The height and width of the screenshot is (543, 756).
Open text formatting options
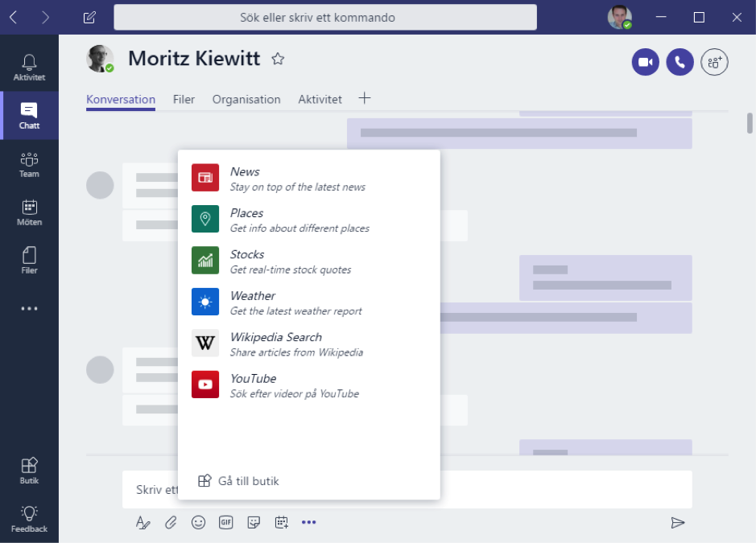click(x=143, y=522)
